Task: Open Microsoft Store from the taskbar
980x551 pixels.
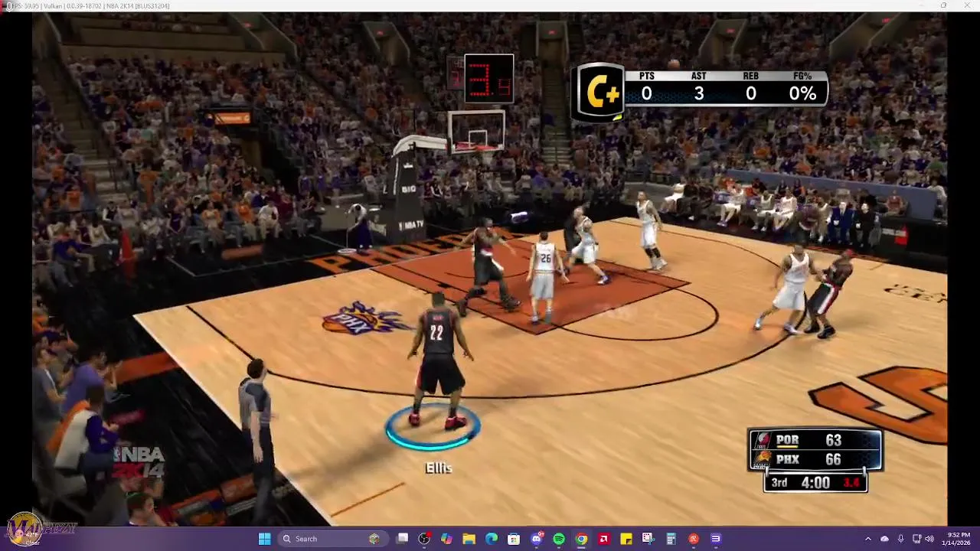Action: [514, 539]
